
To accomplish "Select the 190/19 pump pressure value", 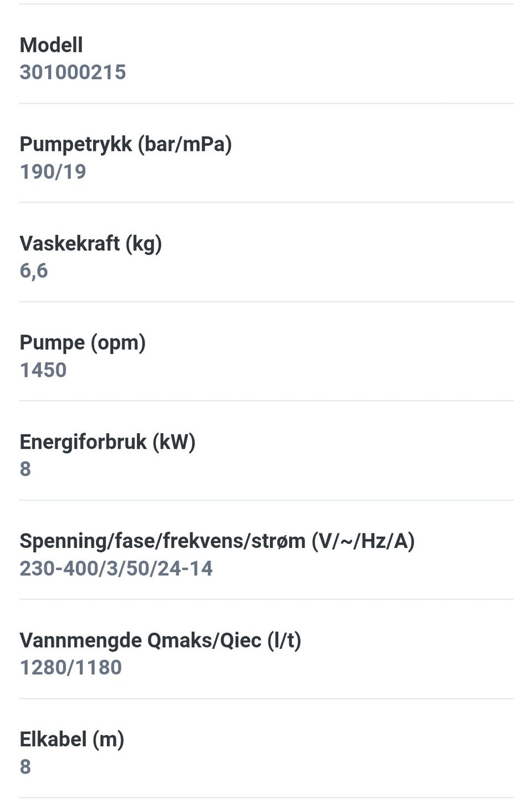I will [53, 172].
